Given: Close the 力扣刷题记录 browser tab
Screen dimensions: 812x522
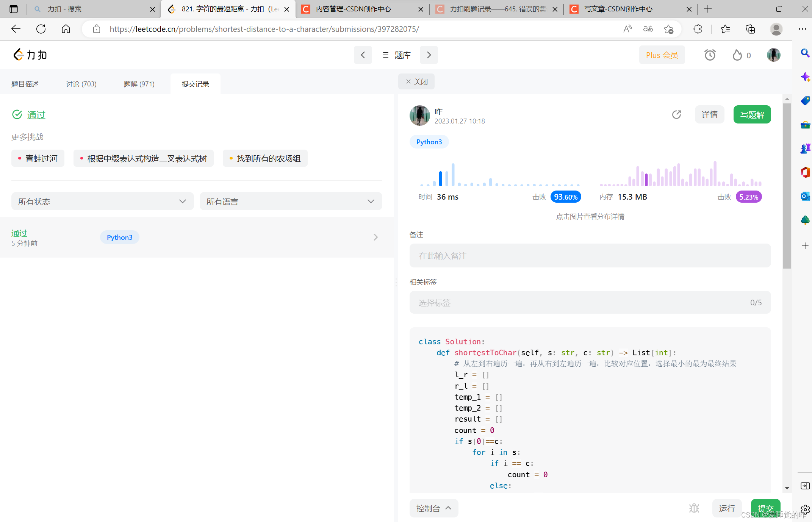Looking at the screenshot, I should coord(555,9).
